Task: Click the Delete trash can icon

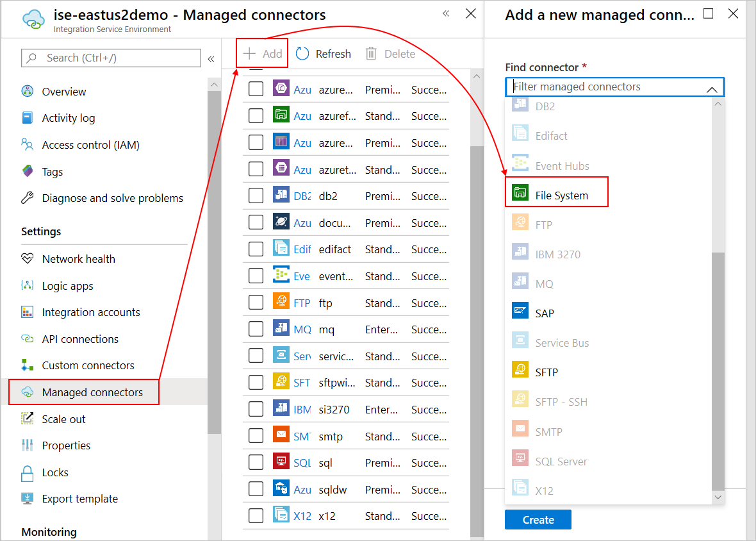Action: tap(371, 53)
